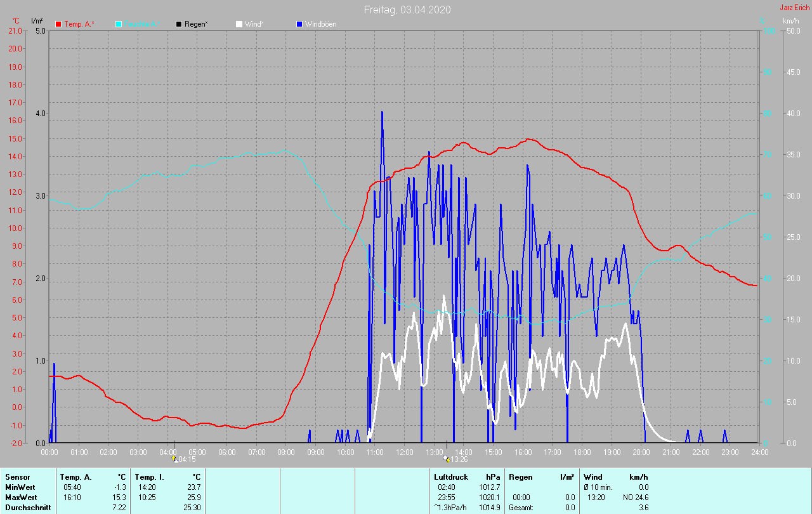The width and height of the screenshot is (812, 514).
Task: Select the red Temp. A. legend swatch
Action: [58, 24]
